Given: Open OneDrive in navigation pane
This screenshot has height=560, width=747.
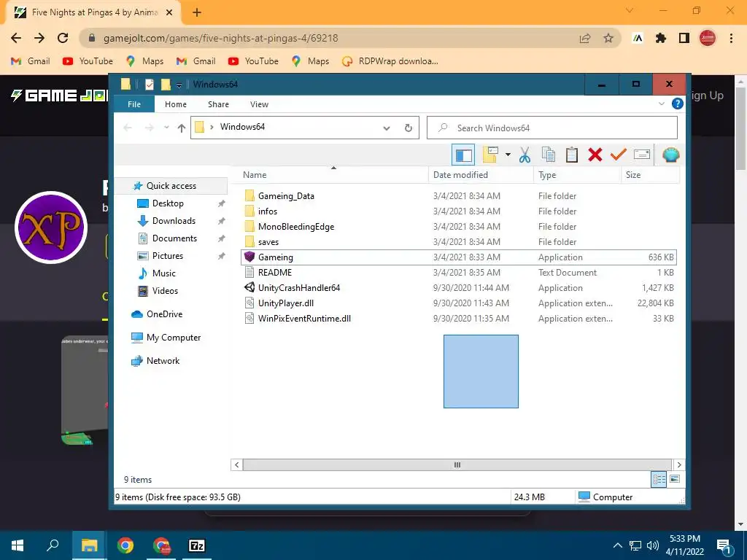Looking at the screenshot, I should (x=164, y=314).
